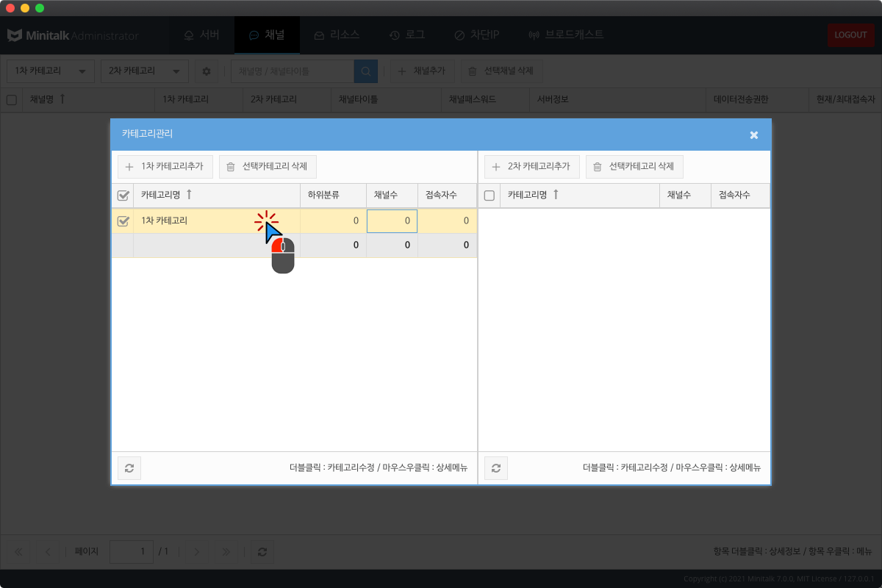Image resolution: width=882 pixels, height=588 pixels.
Task: Sort by 채널명 column header
Action: (x=88, y=99)
